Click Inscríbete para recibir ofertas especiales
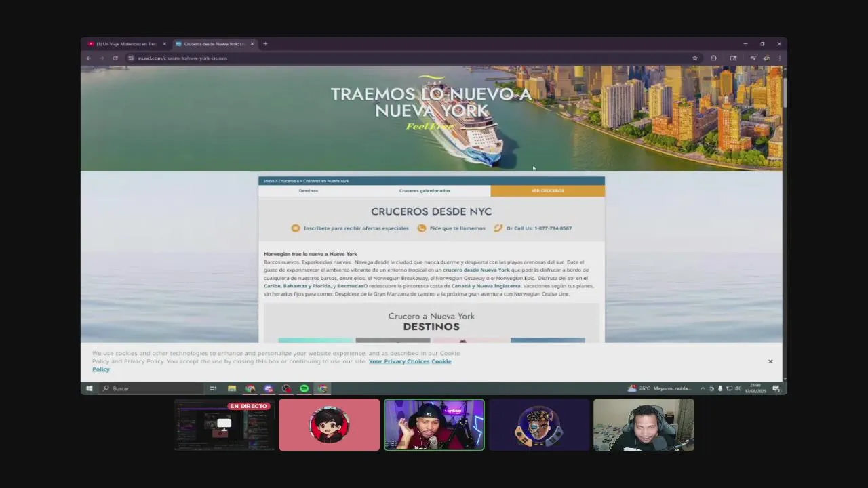The width and height of the screenshot is (868, 488). pos(356,228)
